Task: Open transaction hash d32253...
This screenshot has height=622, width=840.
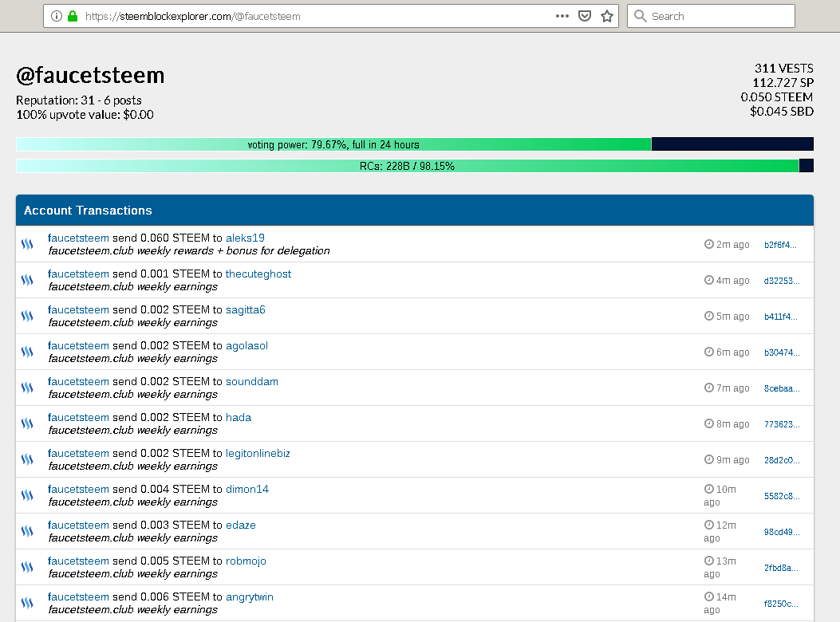Action: 782,281
